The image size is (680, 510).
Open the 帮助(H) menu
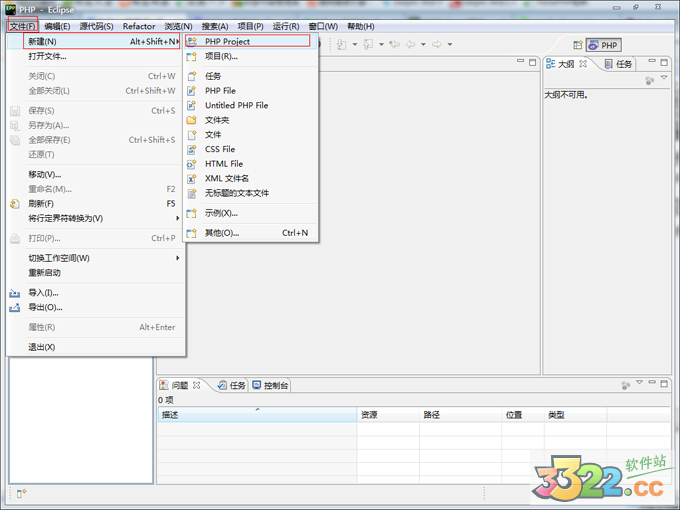(360, 26)
